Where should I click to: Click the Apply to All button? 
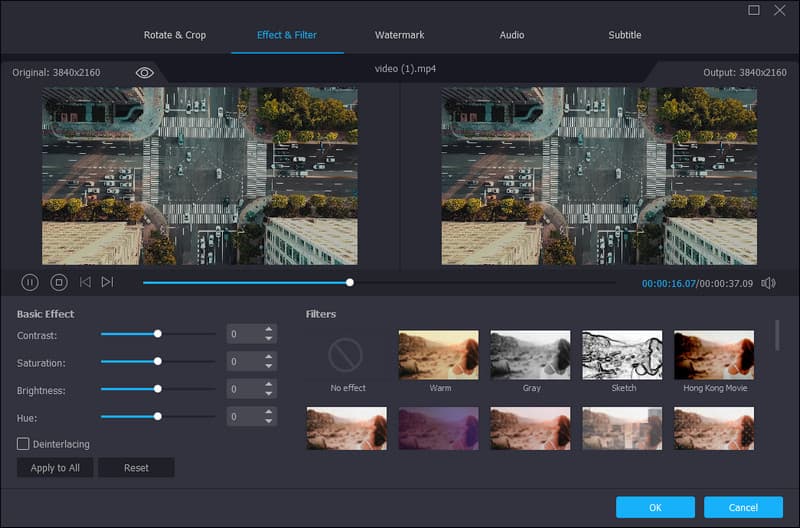pyautogui.click(x=55, y=468)
